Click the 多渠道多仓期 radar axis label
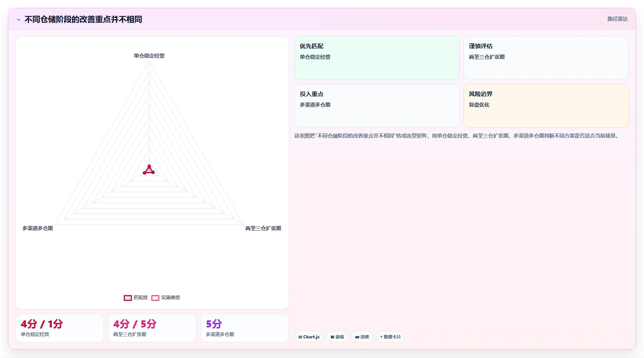 38,228
